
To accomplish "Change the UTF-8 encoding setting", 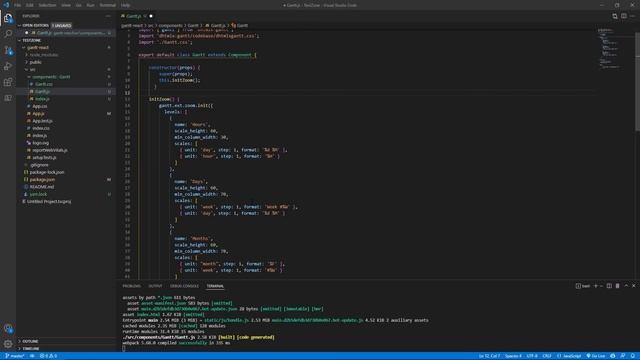I will pyautogui.click(x=532, y=356).
